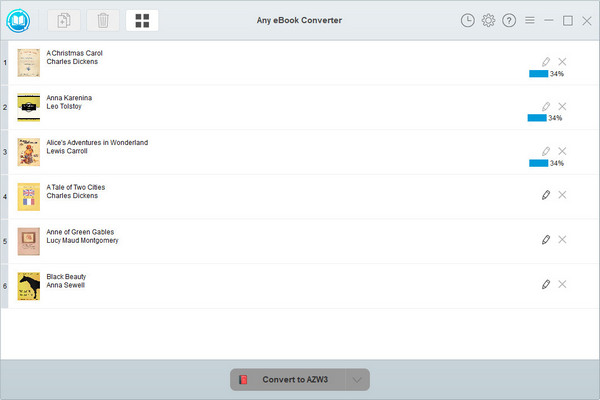The height and width of the screenshot is (400, 600).
Task: Edit metadata for Anna Karenina
Action: (546, 106)
